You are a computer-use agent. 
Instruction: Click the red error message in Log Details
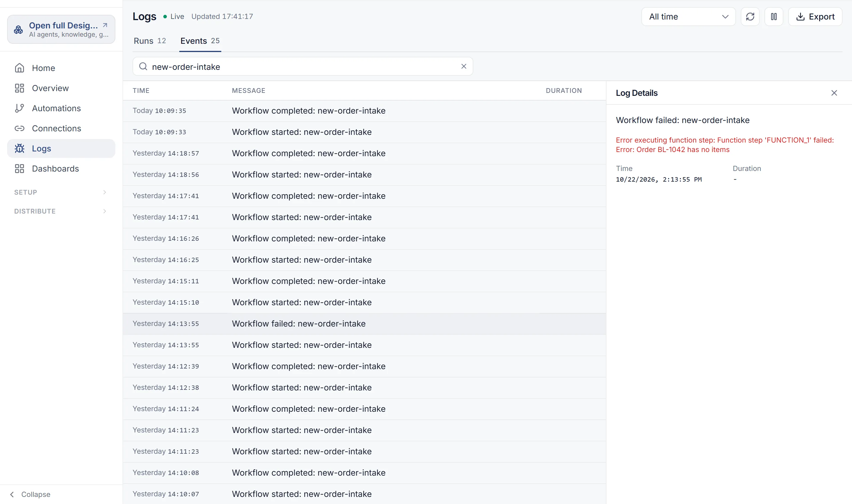[725, 145]
